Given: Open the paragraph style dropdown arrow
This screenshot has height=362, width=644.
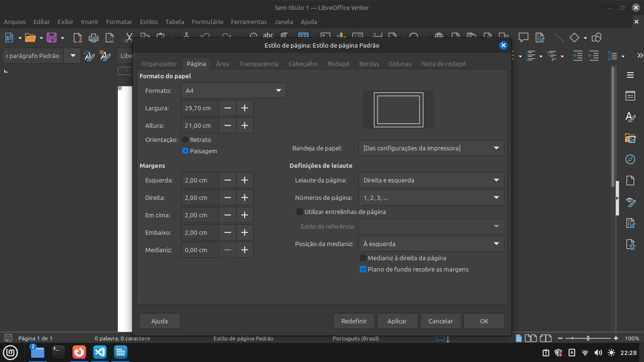Looking at the screenshot, I should click(x=72, y=56).
